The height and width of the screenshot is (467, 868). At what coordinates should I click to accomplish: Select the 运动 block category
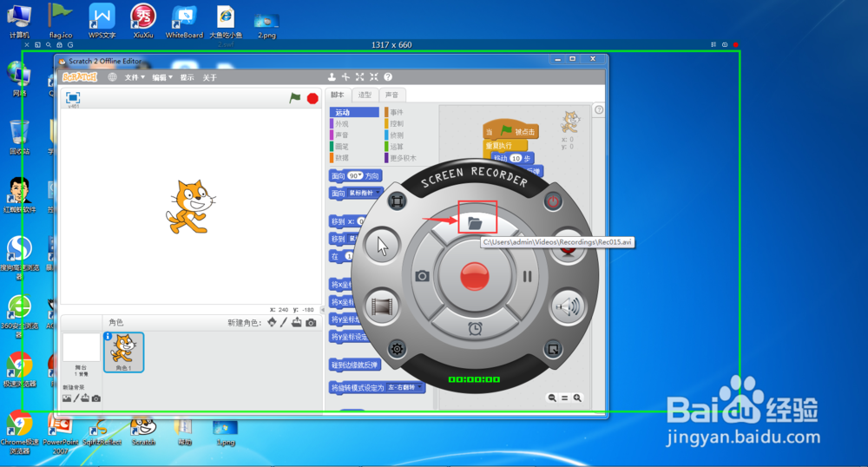click(354, 112)
